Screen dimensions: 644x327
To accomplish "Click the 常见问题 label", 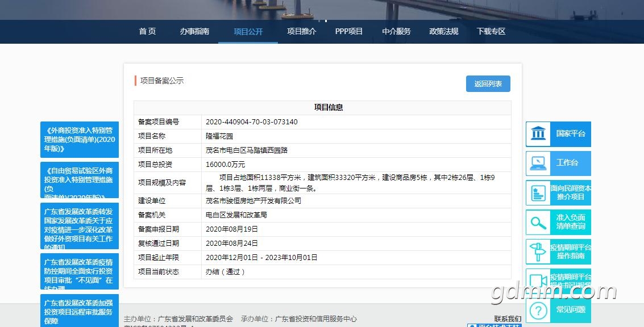I will tap(571, 310).
